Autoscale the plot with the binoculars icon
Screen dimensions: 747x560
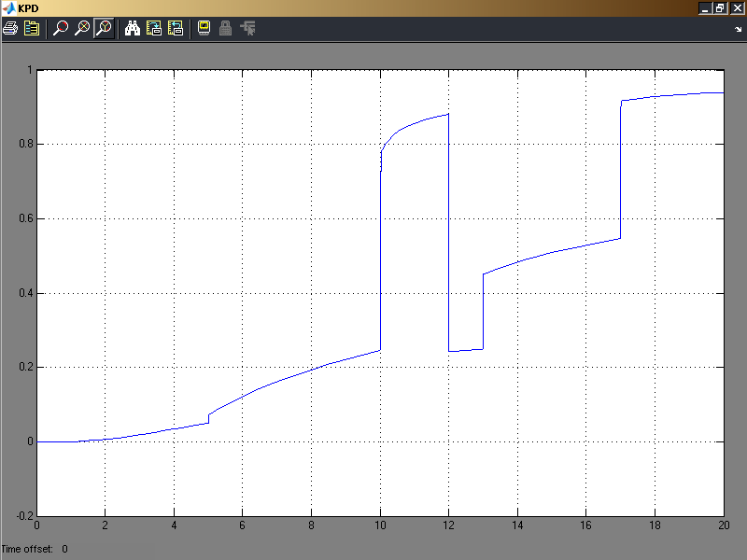133,28
